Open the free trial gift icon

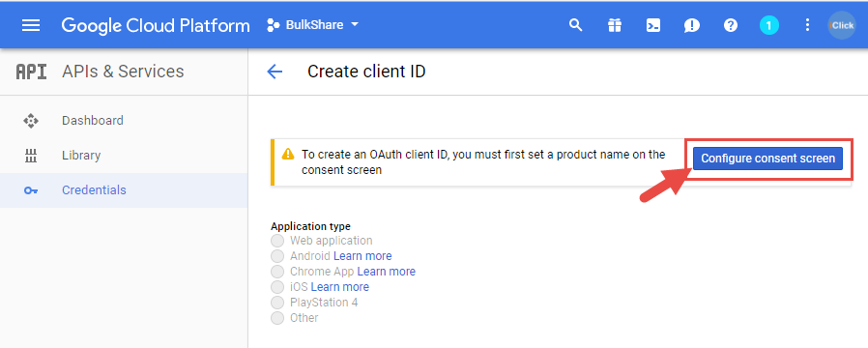(x=615, y=25)
